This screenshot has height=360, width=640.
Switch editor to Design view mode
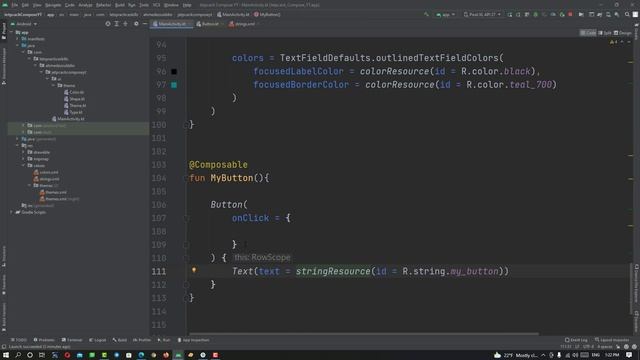623,33
